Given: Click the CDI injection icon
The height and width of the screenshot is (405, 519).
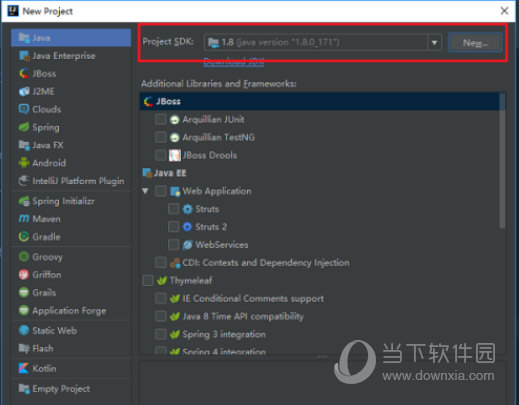Looking at the screenshot, I should pos(175,263).
